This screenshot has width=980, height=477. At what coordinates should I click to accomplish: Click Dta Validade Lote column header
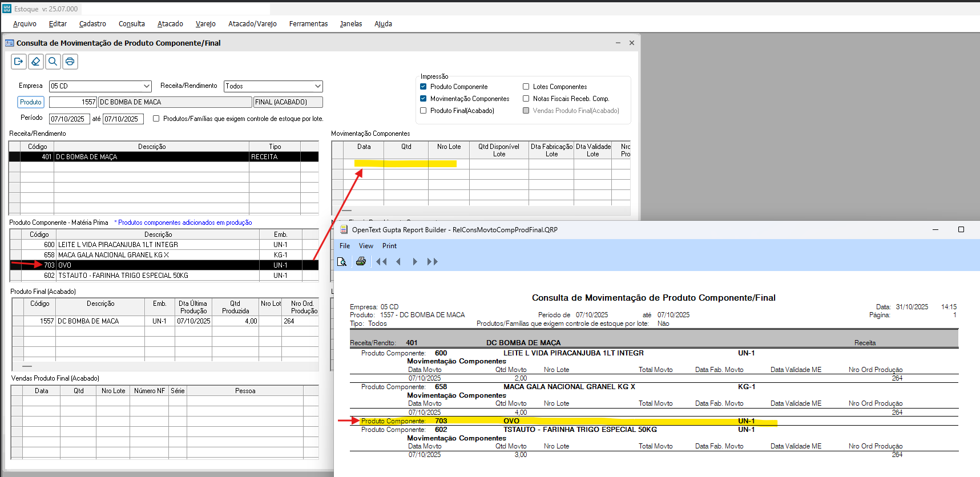point(593,150)
